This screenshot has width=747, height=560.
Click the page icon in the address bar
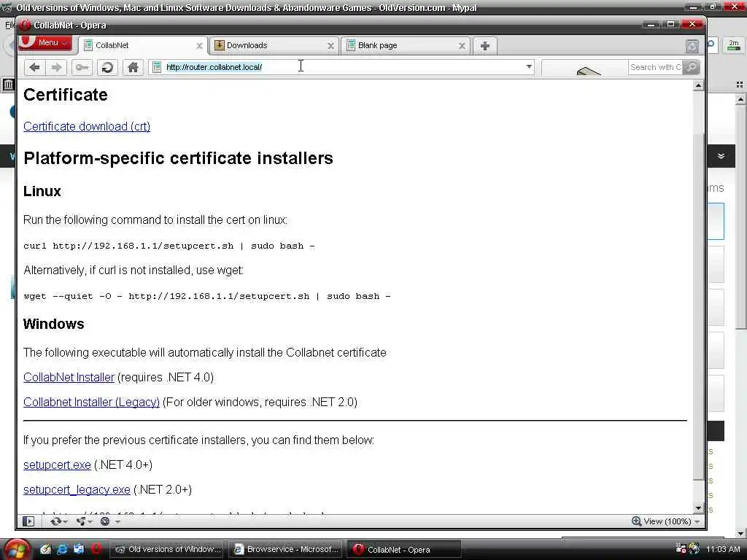(156, 67)
